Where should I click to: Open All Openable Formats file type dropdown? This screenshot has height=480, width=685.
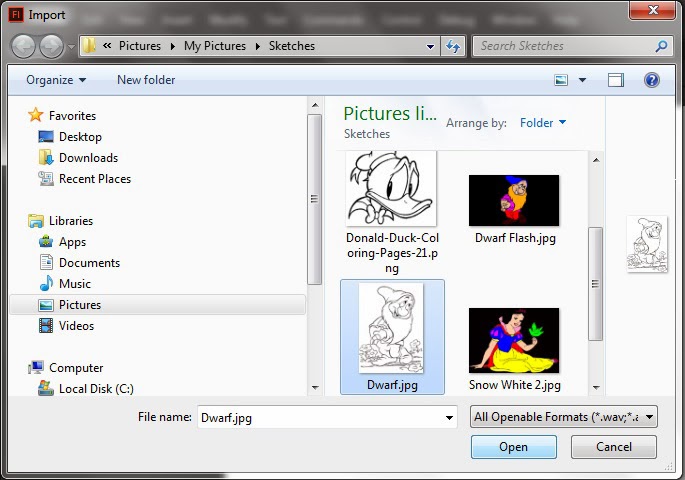coord(564,417)
